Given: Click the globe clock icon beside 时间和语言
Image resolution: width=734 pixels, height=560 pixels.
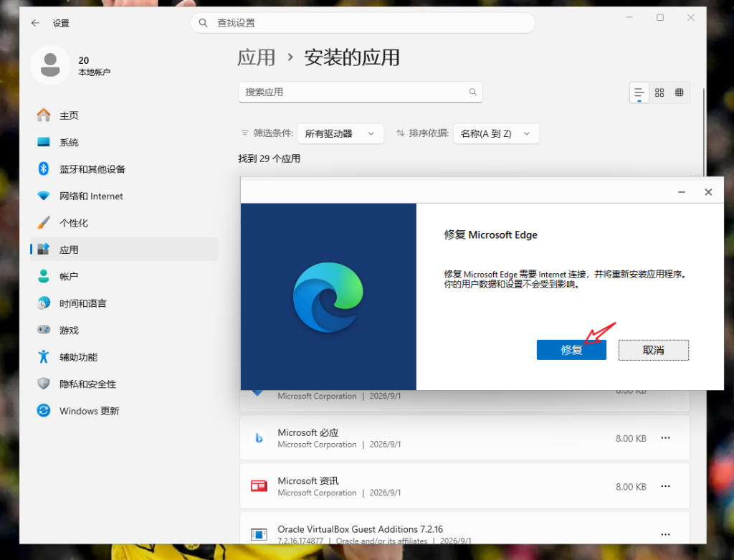Looking at the screenshot, I should (44, 303).
